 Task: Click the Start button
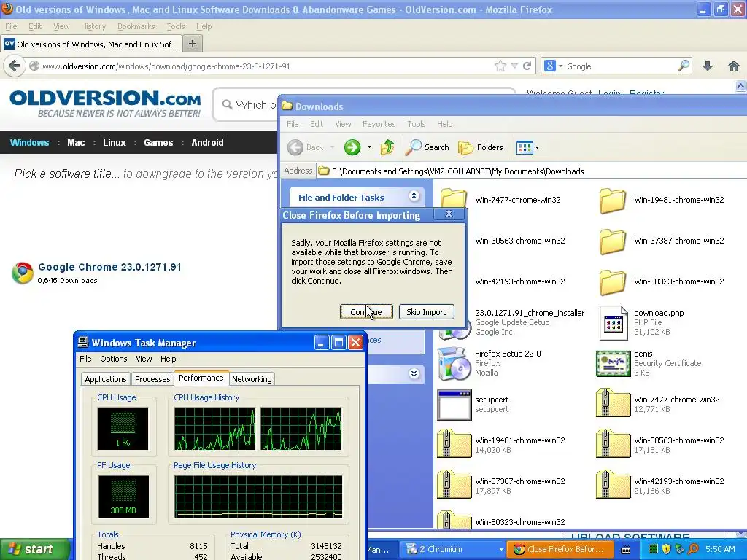click(34, 549)
